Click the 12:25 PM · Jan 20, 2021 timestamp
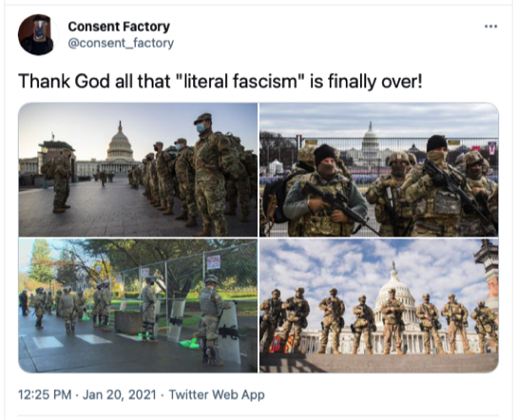This screenshot has width=517, height=420. pos(86,394)
